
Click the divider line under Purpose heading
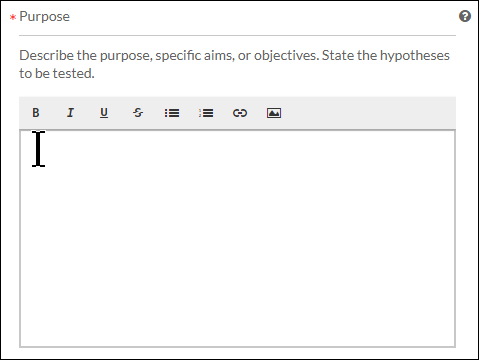click(237, 35)
